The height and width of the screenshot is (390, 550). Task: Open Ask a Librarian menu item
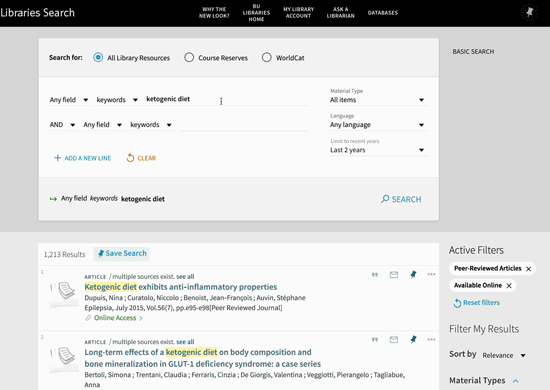pyautogui.click(x=341, y=13)
